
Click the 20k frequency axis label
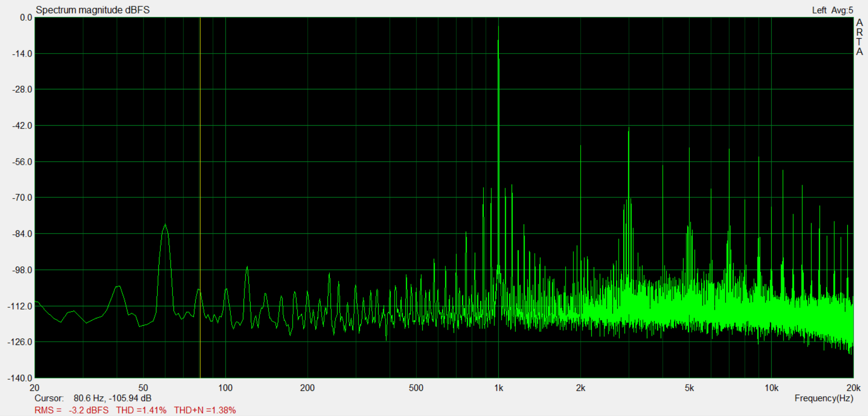pyautogui.click(x=854, y=388)
